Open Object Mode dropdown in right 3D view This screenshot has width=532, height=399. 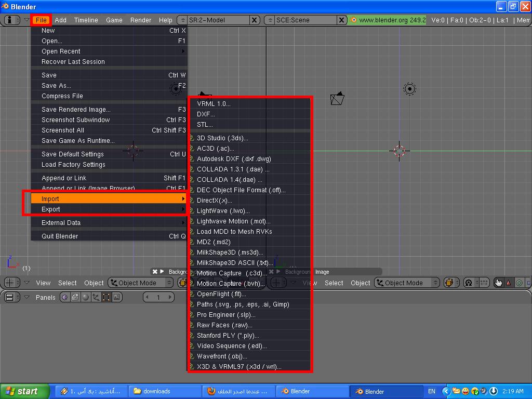[407, 283]
